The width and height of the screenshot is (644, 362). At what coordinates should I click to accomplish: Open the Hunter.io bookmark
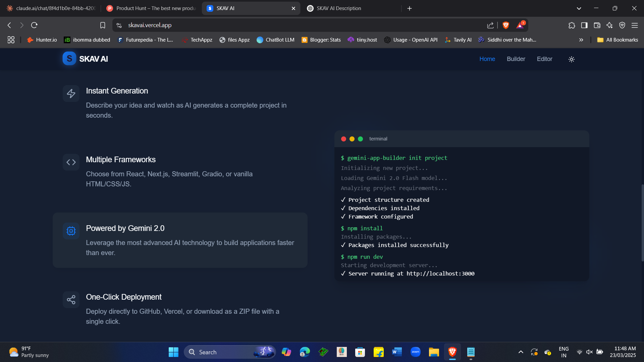(x=42, y=40)
